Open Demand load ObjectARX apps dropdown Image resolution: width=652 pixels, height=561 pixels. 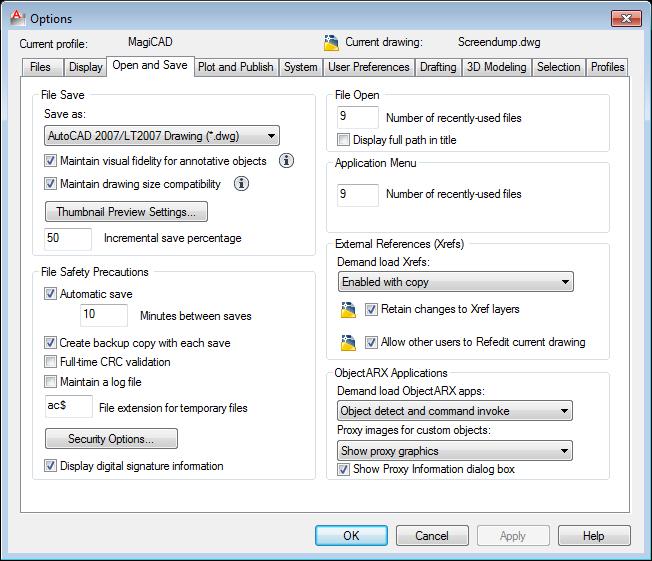click(x=454, y=411)
